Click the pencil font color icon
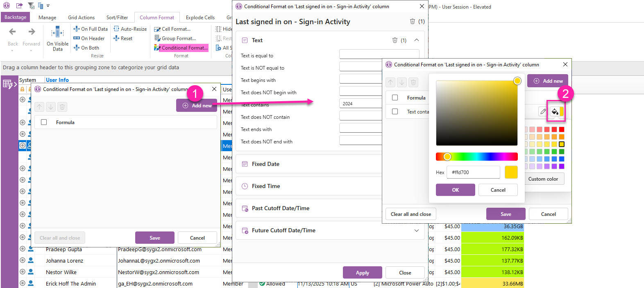Screen dimensions: 644x288 543,111
